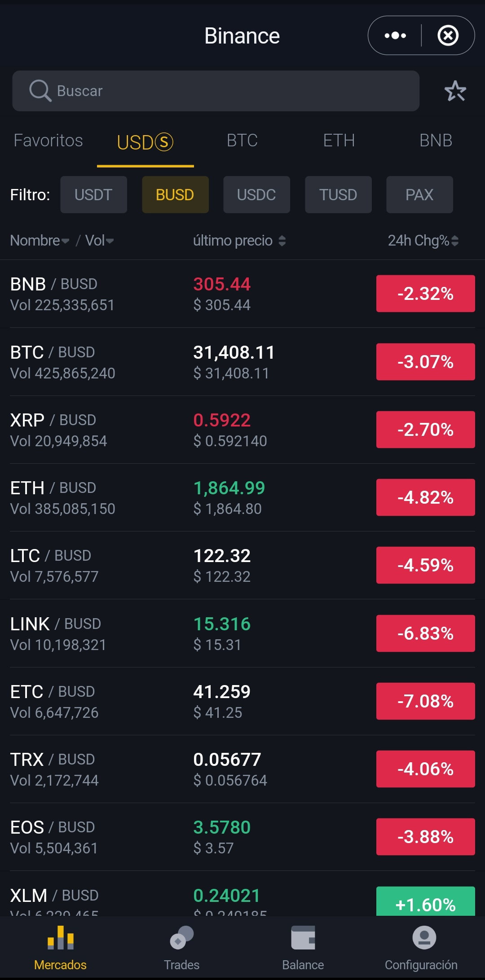Switch to the BTC market tab

[242, 141]
